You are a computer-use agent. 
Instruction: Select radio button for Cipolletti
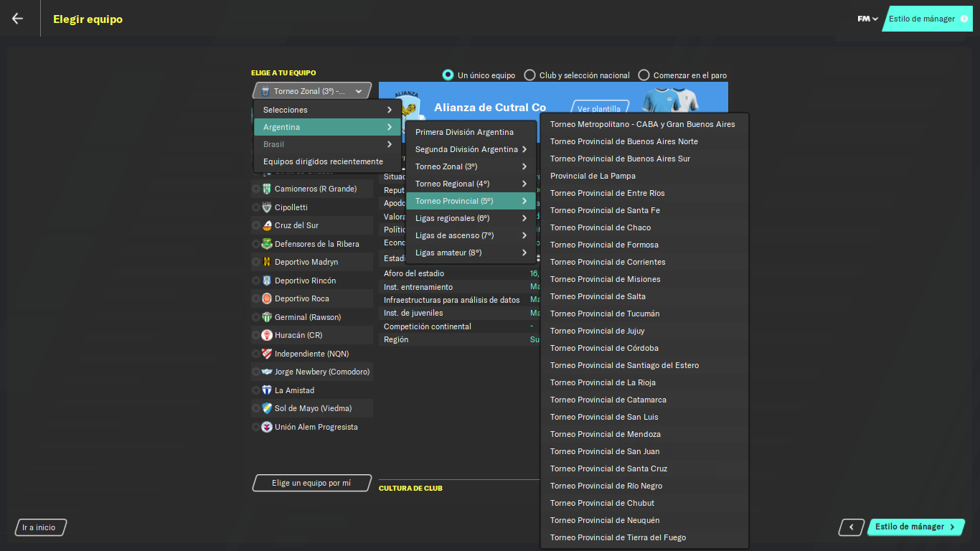click(x=256, y=207)
